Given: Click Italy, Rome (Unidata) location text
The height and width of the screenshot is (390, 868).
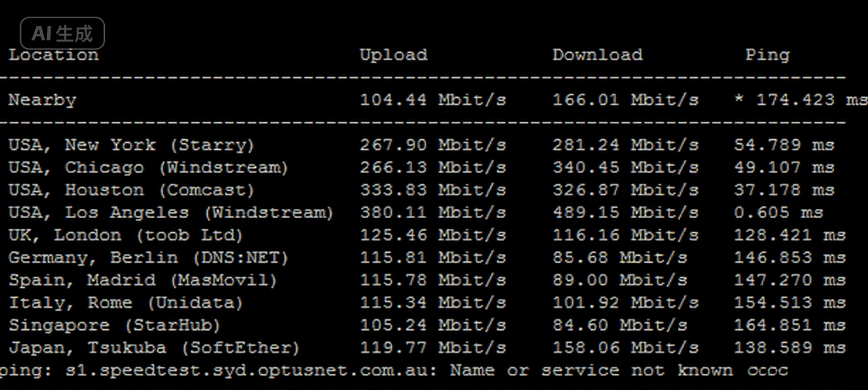Looking at the screenshot, I should [x=126, y=303].
